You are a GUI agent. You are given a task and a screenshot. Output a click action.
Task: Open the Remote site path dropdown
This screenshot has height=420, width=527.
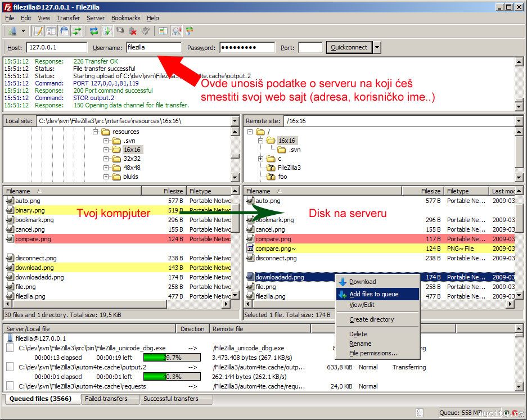[519, 121]
